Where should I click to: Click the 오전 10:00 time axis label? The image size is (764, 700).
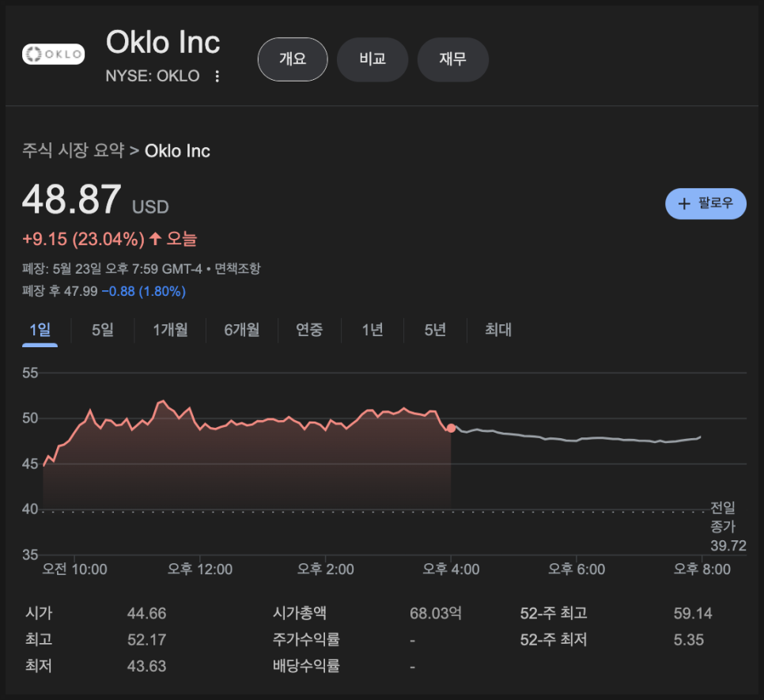coord(74,569)
